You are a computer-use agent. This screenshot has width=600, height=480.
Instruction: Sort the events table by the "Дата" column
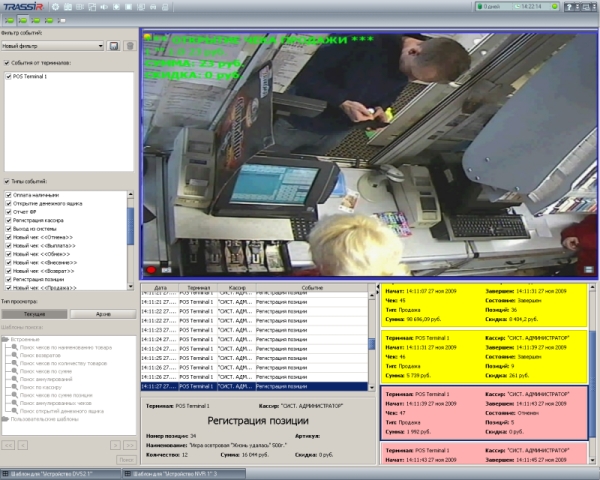click(160, 287)
